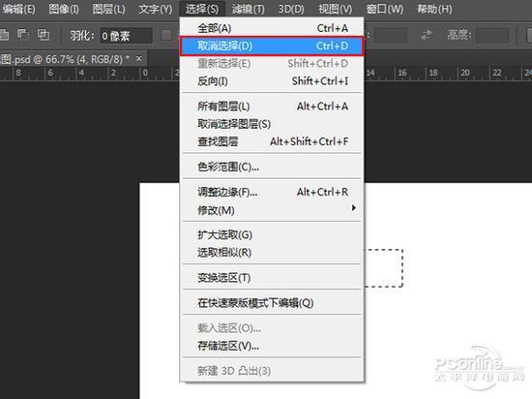Select 在快速蒙版模式下编辑(Q) option
The image size is (532, 399).
272,303
